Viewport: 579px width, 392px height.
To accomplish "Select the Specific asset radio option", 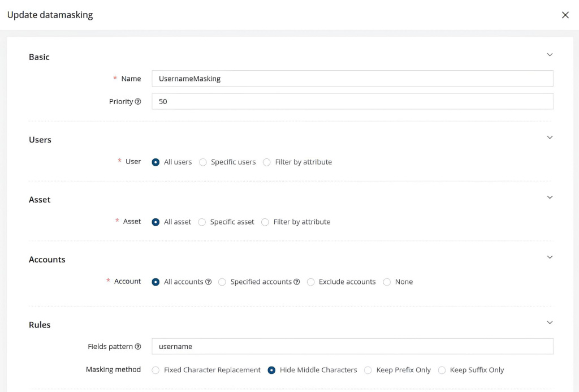I will (x=202, y=222).
